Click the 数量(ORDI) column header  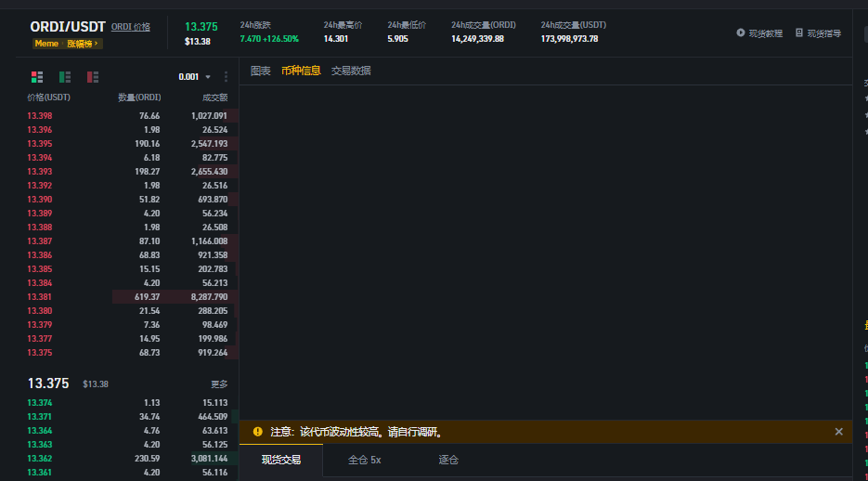(x=139, y=97)
